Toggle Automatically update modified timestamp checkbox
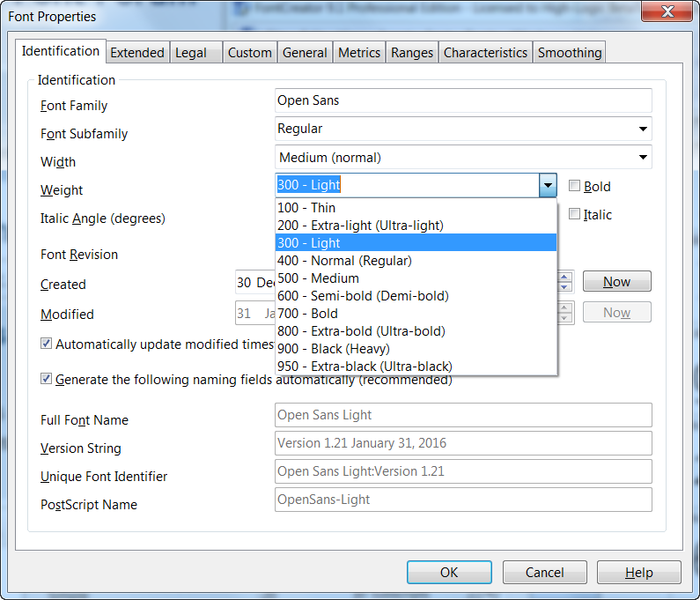 pos(46,343)
